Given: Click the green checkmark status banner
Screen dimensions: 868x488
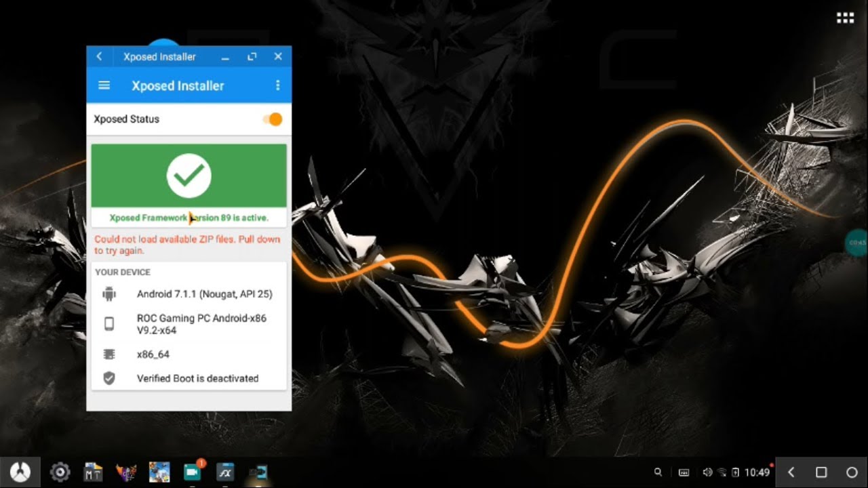Looking at the screenshot, I should pos(189,176).
